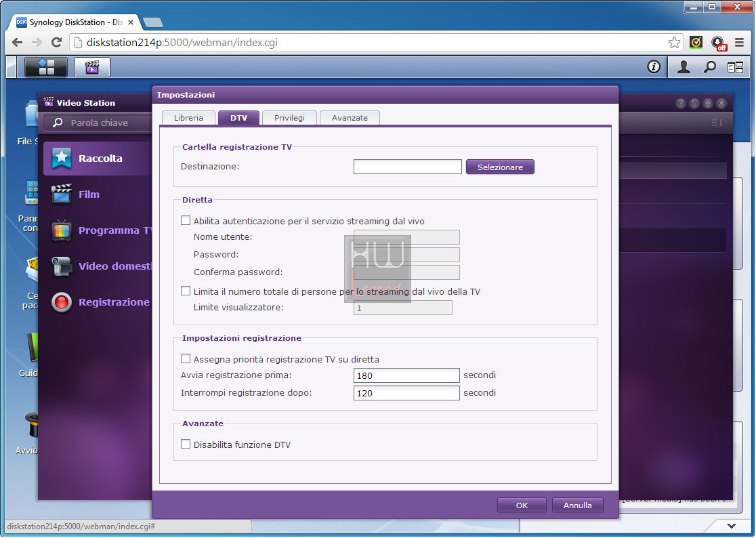This screenshot has width=756, height=538.
Task: Check Disabilita funzione DTV
Action: click(186, 444)
